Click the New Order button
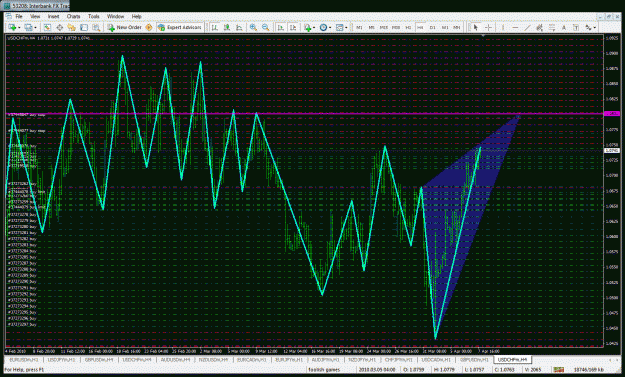The width and height of the screenshot is (625, 377). [x=124, y=27]
